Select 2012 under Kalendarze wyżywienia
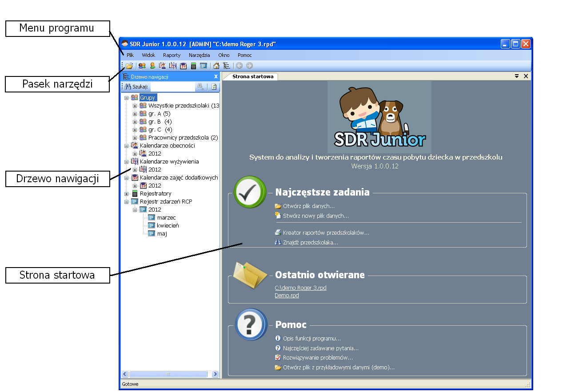 tap(155, 170)
